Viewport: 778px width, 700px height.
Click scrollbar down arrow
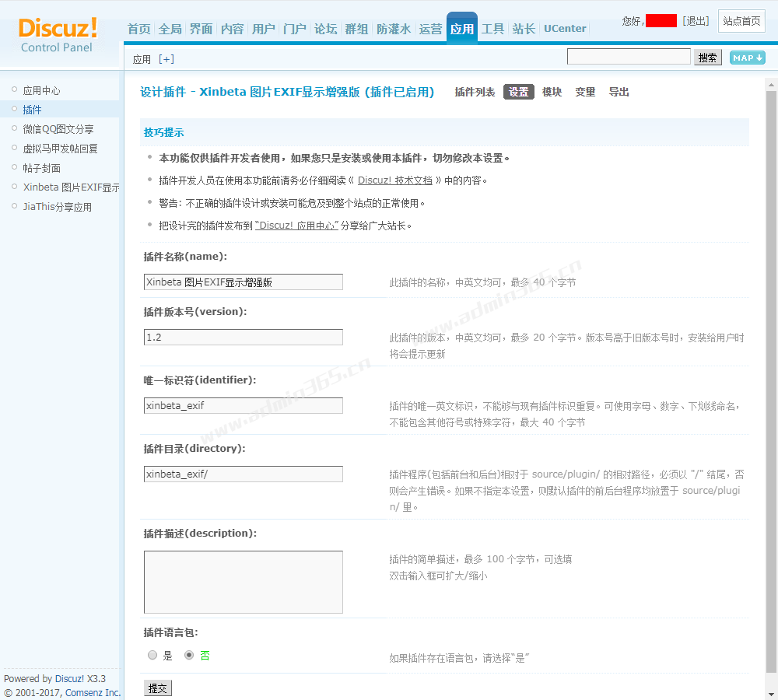click(771, 694)
